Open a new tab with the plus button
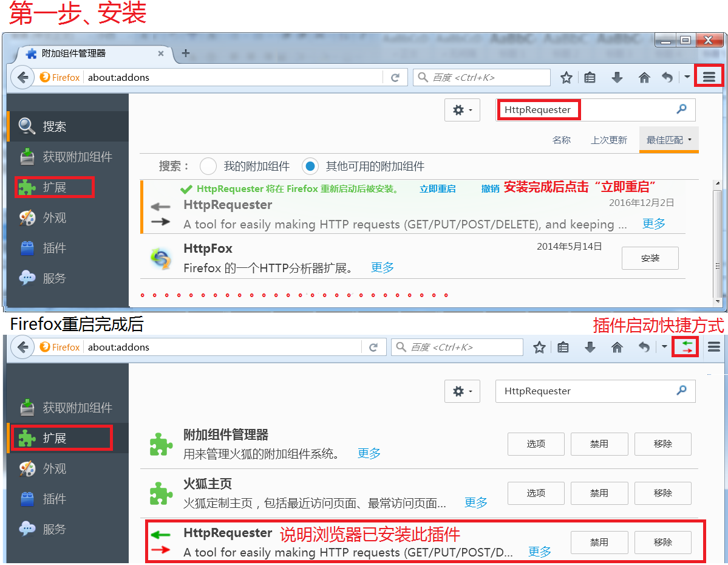The width and height of the screenshot is (728, 565). (x=185, y=53)
